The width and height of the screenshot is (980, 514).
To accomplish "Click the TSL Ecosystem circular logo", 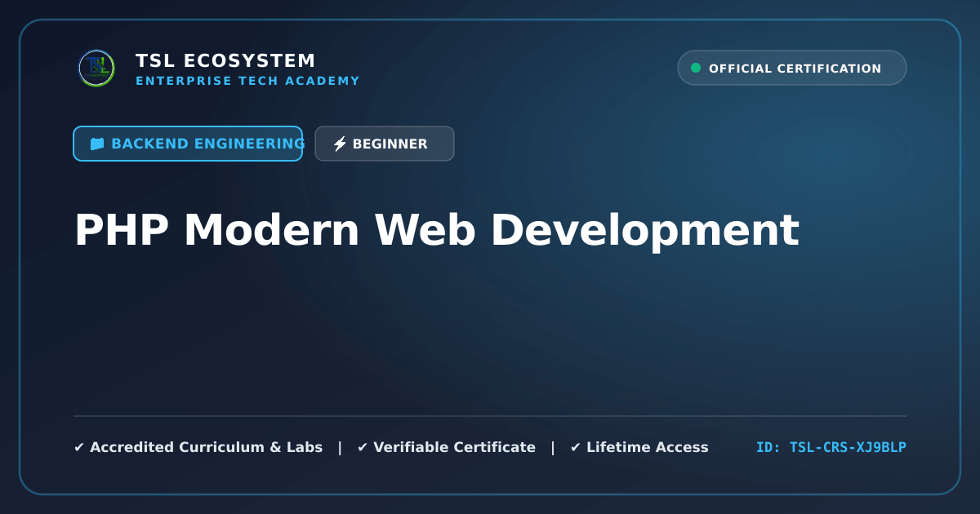I will point(96,68).
